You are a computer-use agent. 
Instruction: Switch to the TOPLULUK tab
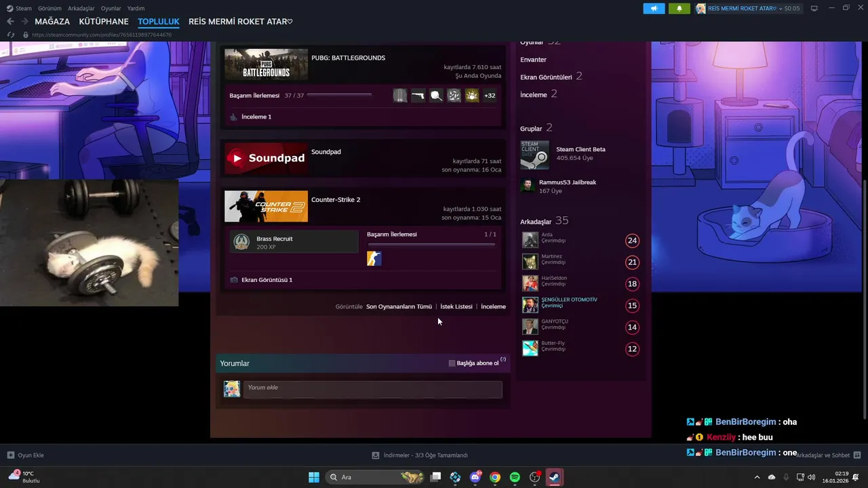(x=159, y=22)
